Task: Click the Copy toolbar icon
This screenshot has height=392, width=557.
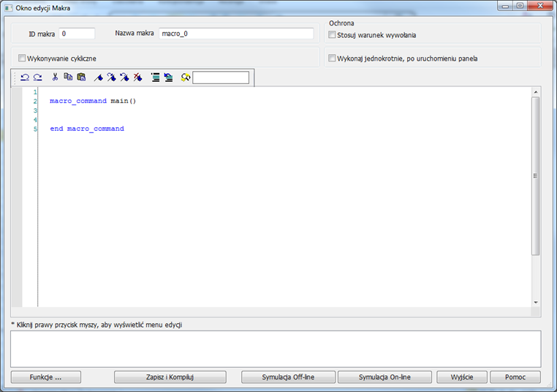Action: (x=68, y=77)
